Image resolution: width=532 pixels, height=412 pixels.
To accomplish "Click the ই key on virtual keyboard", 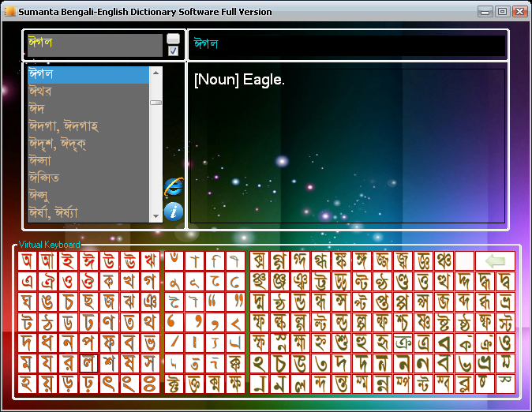I will click(x=68, y=261).
